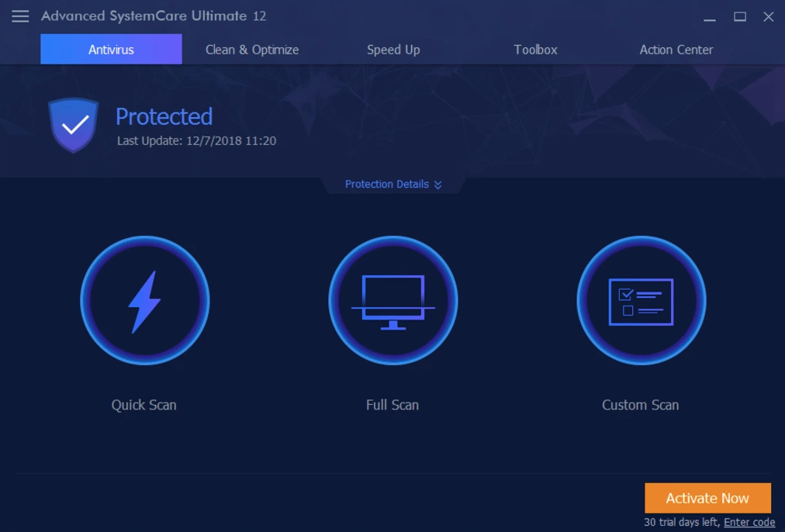Click the blue Protected shield icon

74,125
